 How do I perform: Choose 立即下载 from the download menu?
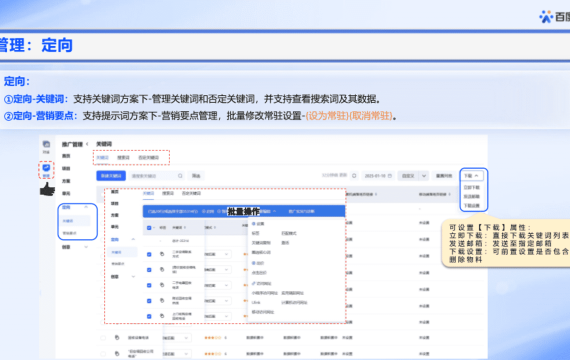[x=472, y=188]
